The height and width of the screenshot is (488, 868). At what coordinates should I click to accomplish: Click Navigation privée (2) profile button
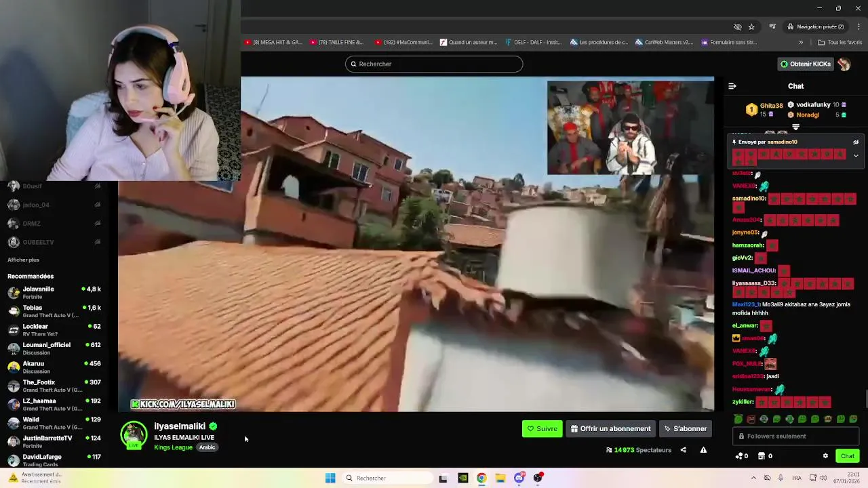tap(815, 26)
